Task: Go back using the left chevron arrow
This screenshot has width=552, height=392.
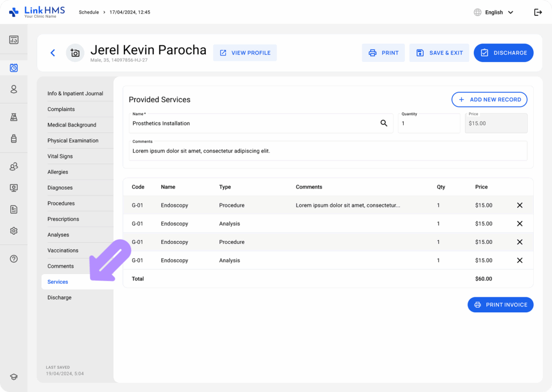Action: (x=53, y=53)
